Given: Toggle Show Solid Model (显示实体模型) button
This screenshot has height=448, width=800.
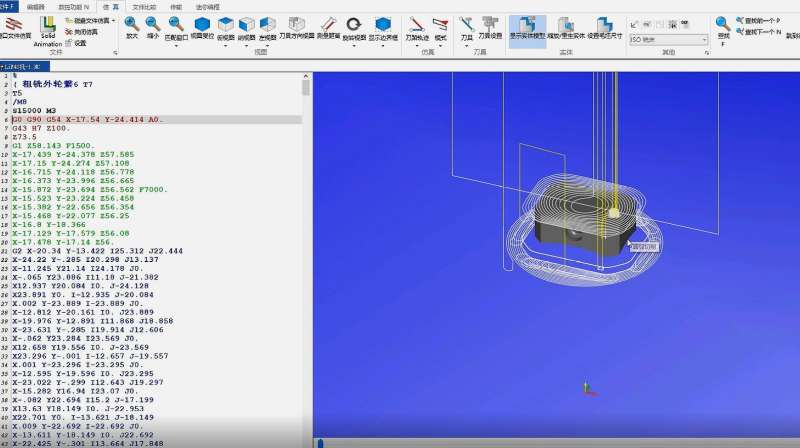Looking at the screenshot, I should pos(526,26).
